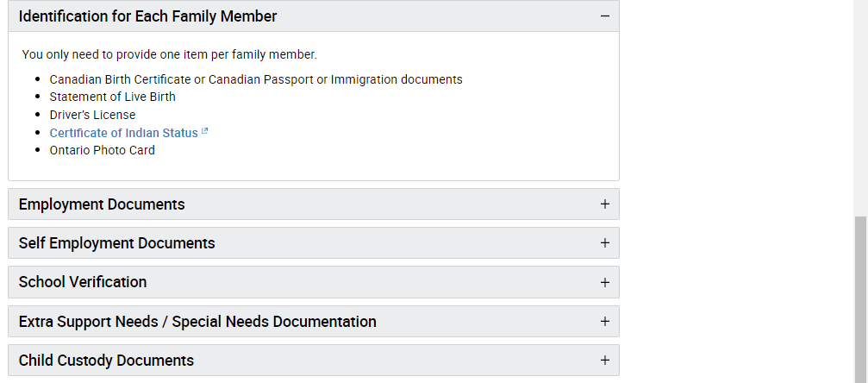Open Extra Support Needs / Special Needs Documentation title
The width and height of the screenshot is (868, 383).
tap(197, 322)
